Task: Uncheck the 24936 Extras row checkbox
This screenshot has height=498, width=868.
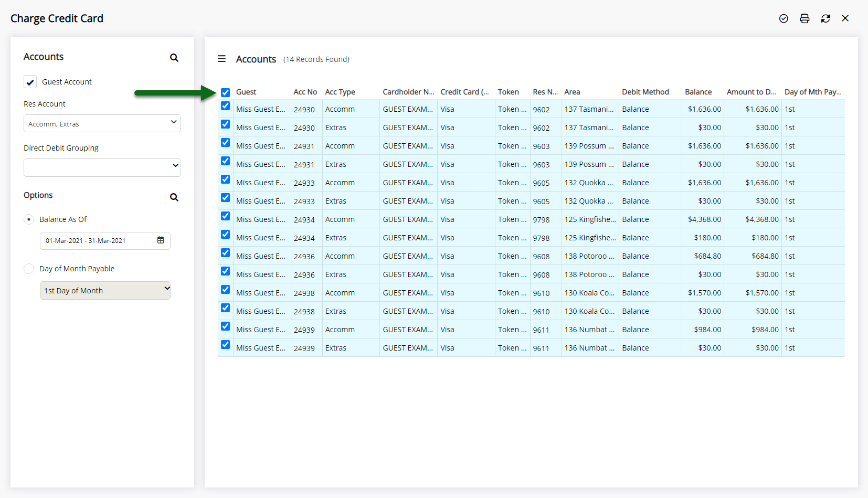Action: point(226,271)
